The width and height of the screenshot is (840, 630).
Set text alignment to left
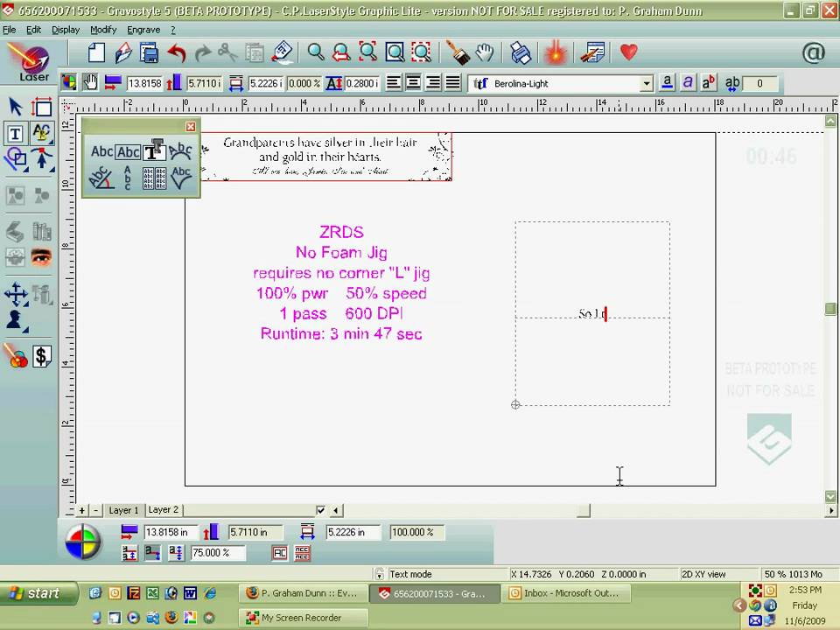pyautogui.click(x=393, y=83)
